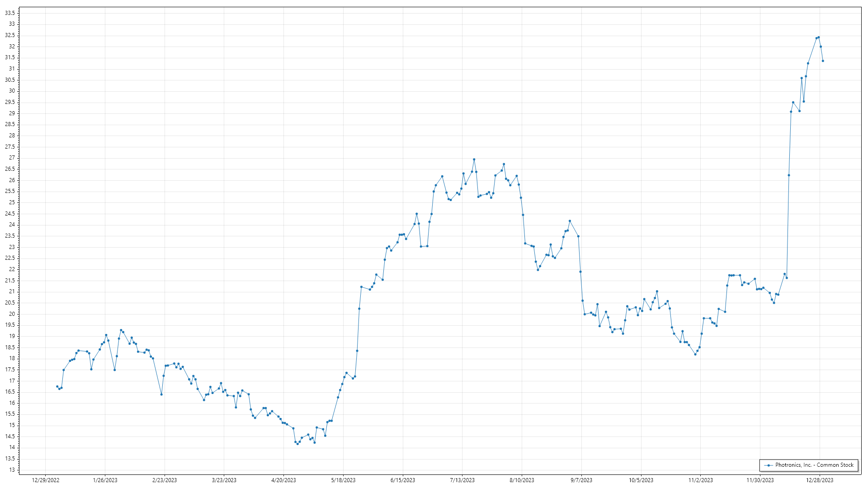Viewport: 868px width, 488px height.
Task: Click the 12/28/2023 x-axis date label
Action: point(820,480)
